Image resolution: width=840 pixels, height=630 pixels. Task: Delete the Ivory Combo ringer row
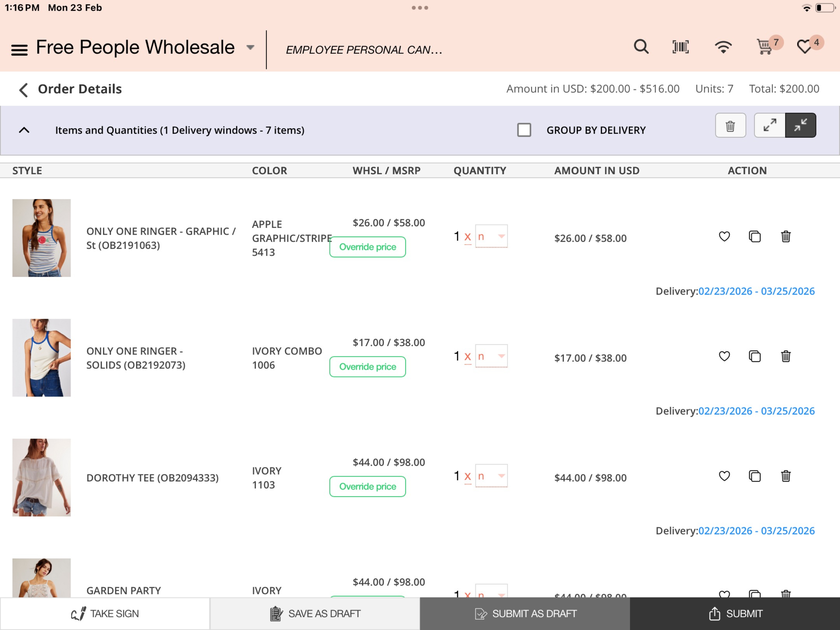pos(786,356)
